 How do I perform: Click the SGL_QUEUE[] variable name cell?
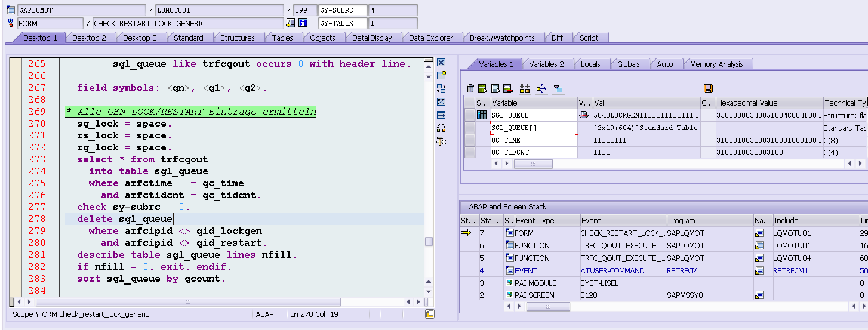click(534, 128)
